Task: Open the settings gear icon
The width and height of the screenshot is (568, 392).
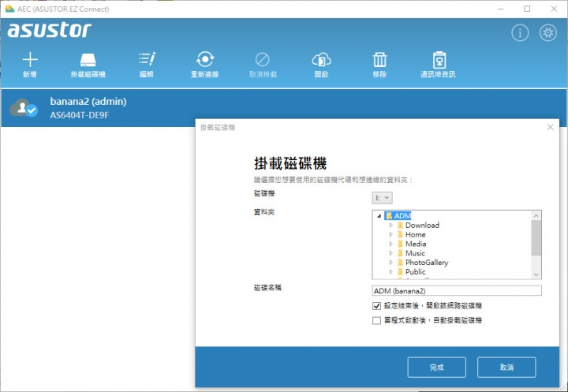Action: point(548,33)
